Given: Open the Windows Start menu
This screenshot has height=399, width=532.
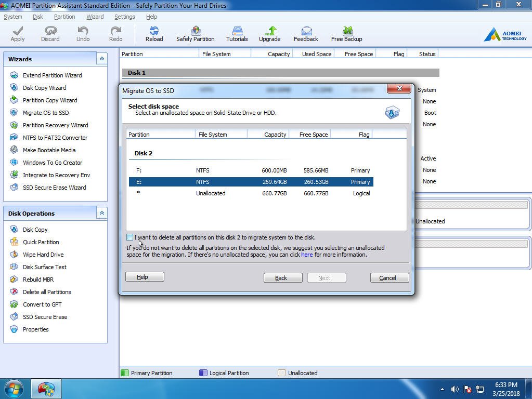Looking at the screenshot, I should [x=14, y=389].
